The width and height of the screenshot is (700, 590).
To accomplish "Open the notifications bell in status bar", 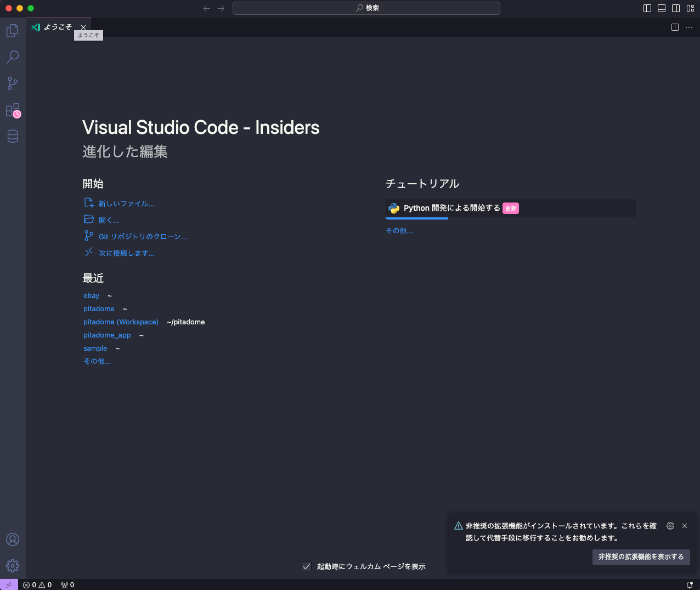I will tap(690, 585).
